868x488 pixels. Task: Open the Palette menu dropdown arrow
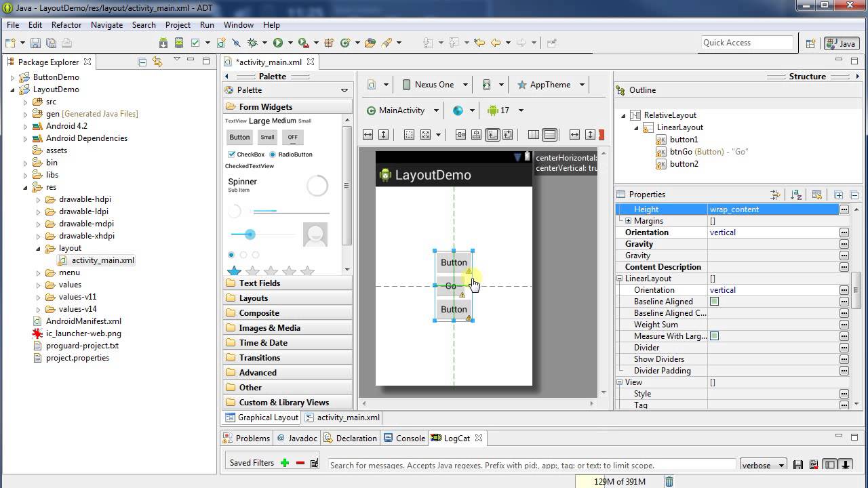344,90
